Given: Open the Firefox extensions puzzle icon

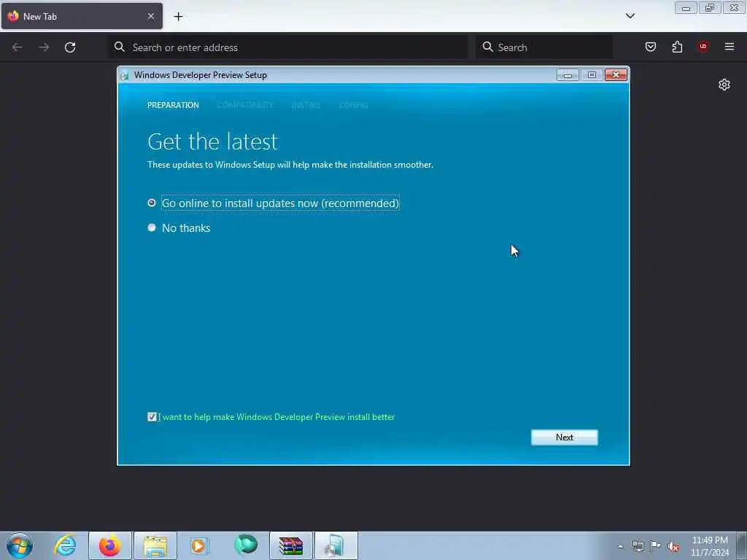Looking at the screenshot, I should coord(677,47).
